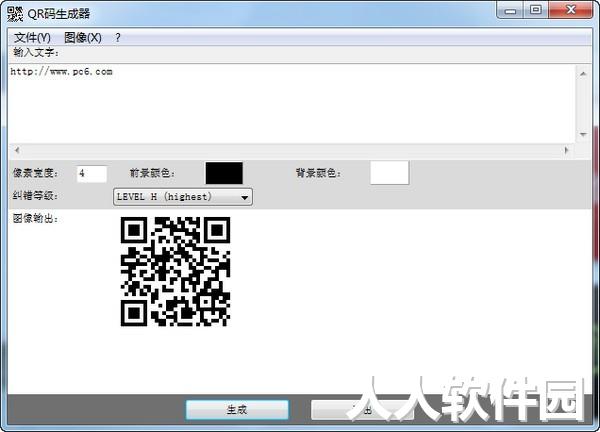Click the 输入文字 label

point(36,52)
